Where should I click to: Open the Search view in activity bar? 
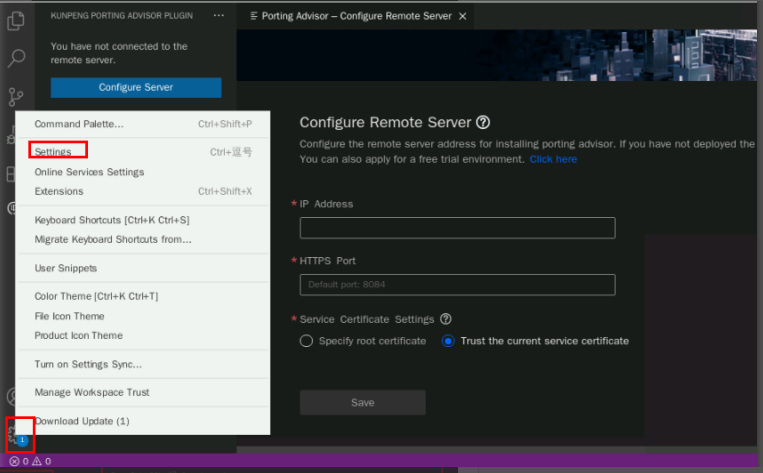(16, 58)
